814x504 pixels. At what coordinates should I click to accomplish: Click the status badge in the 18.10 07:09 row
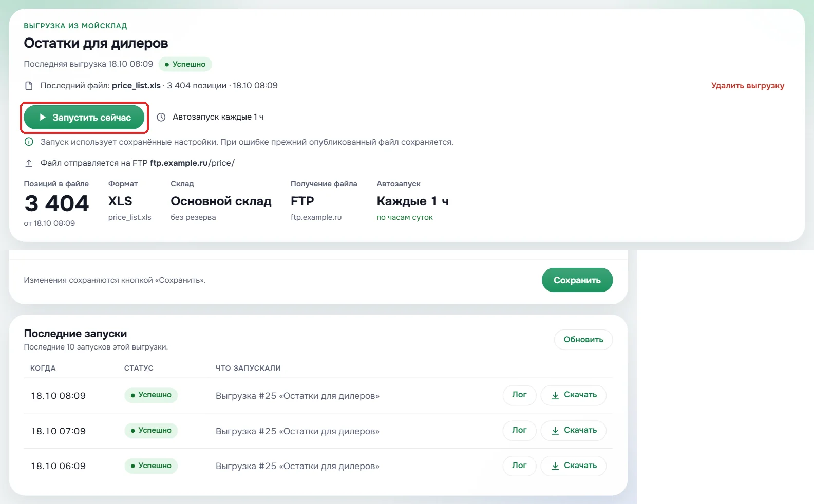tap(151, 430)
